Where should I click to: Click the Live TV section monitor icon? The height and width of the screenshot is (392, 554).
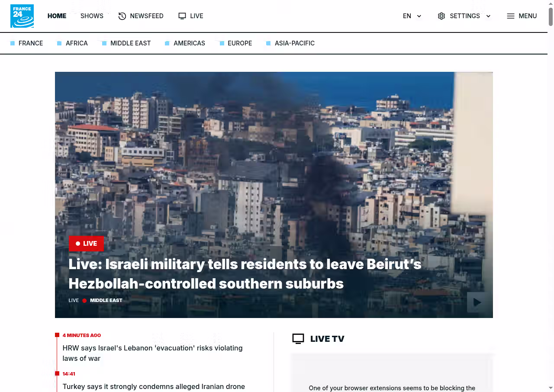point(298,339)
